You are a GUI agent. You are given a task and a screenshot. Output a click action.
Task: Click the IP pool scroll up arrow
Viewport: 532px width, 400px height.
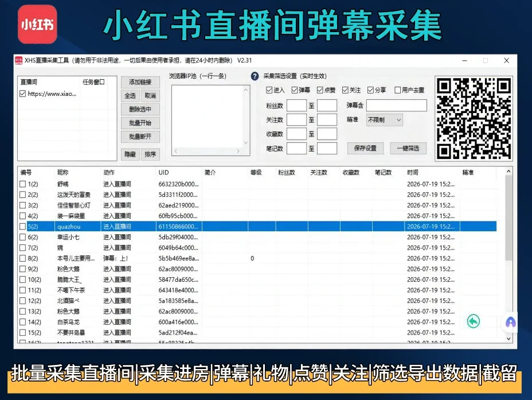[246, 90]
